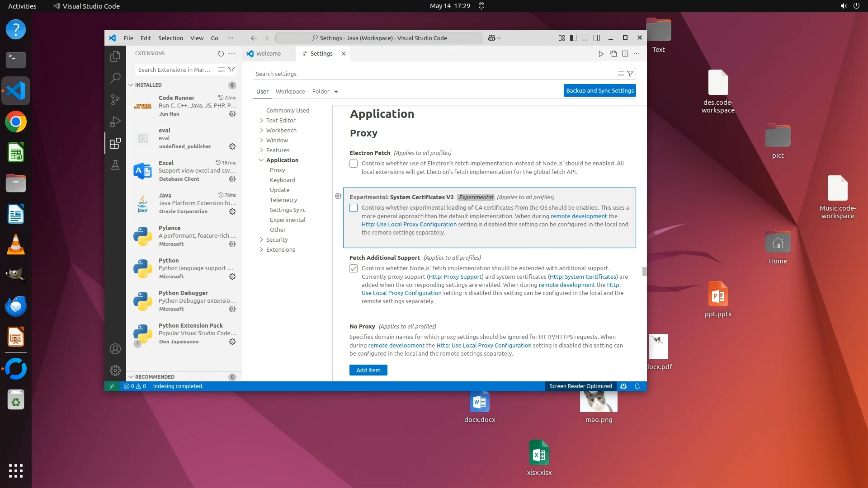Open the Source Control view
The image size is (868, 488).
pos(115,99)
